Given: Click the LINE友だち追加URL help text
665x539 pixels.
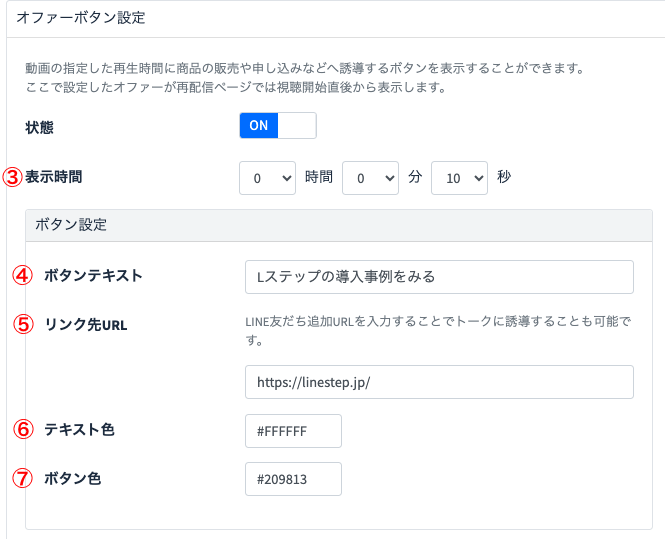Looking at the screenshot, I should point(438,331).
